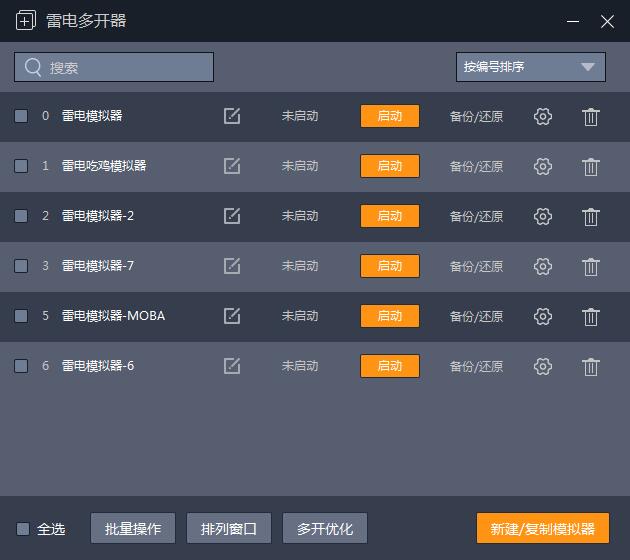Click rename icon for 雷电模拟器-7
Screen dimensions: 630x560
pyautogui.click(x=232, y=266)
